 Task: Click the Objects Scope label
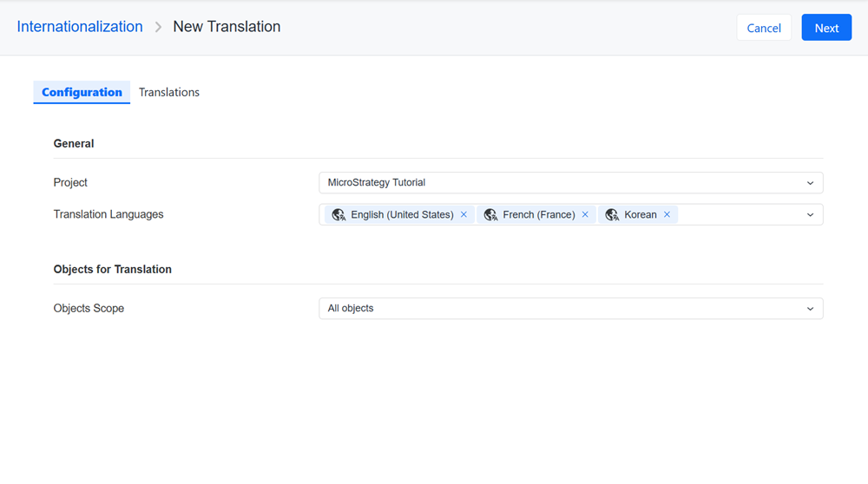tap(89, 308)
